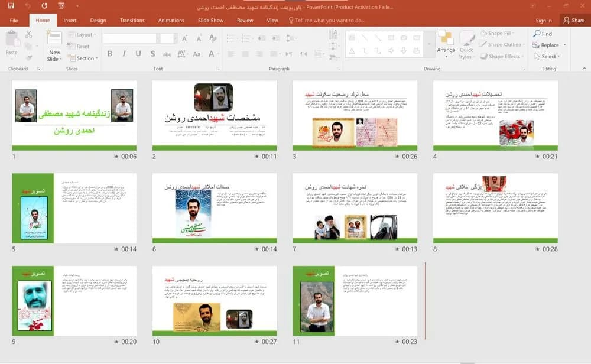Open Change Case (Aa) menu
This screenshot has width=591, height=364.
[x=197, y=54]
